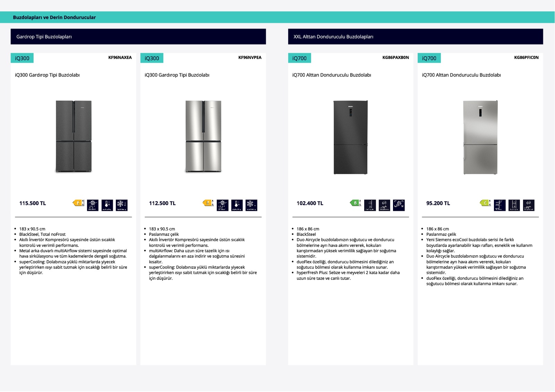Click the Duo Aircycle bullet on KG86PAXB0N

click(x=347, y=248)
